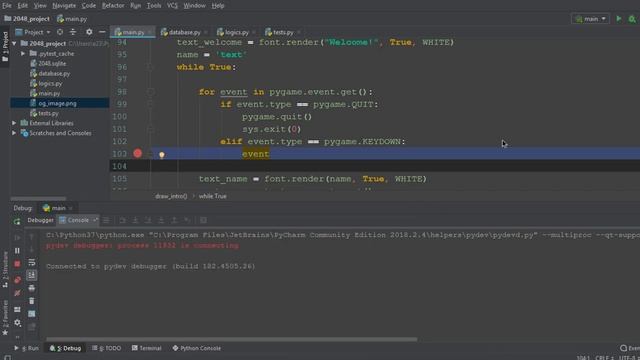
Task: Run 'main' with the green play button
Action: 619,19
